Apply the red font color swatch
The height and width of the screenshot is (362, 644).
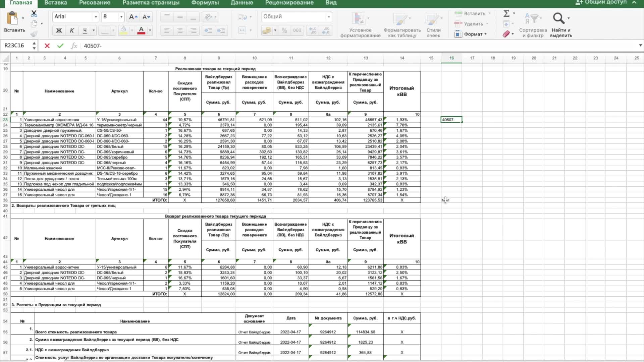(x=141, y=31)
